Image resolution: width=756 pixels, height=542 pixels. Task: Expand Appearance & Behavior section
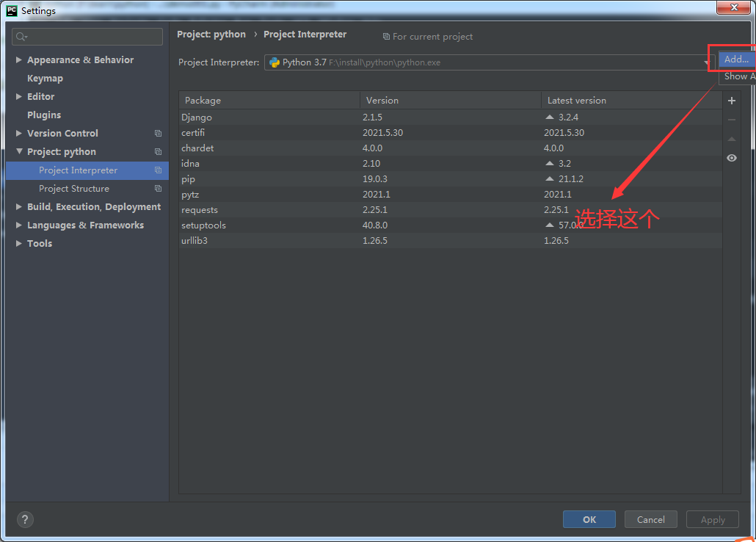19,59
